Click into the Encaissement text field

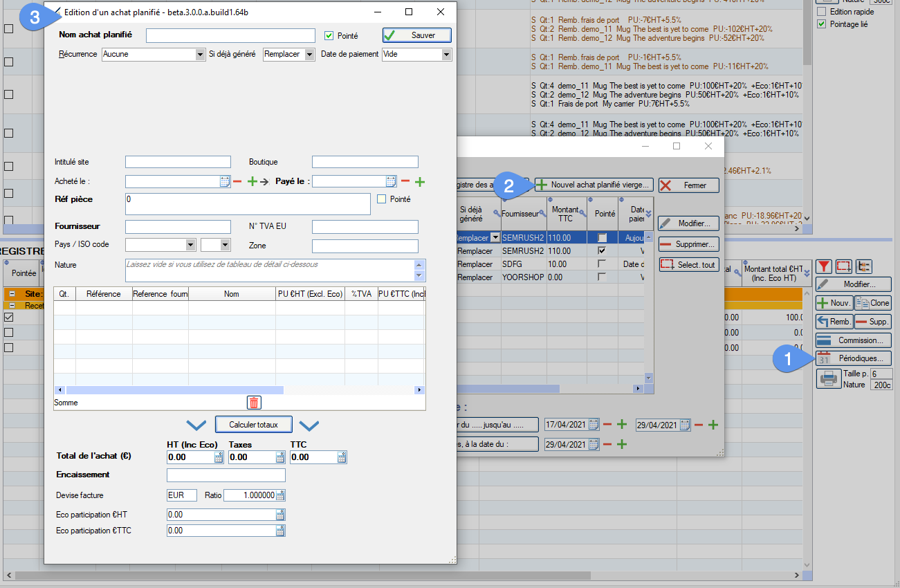pyautogui.click(x=226, y=475)
